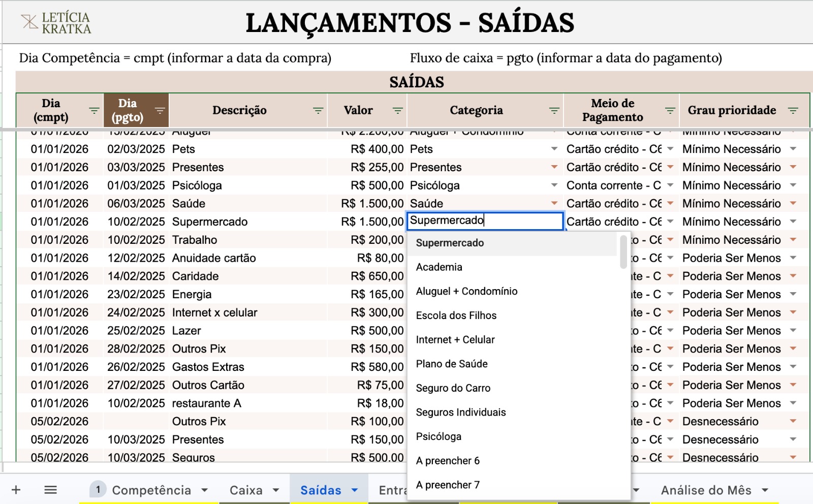Open filter for the Dia (cmpt) column
The width and height of the screenshot is (813, 504).
click(94, 109)
